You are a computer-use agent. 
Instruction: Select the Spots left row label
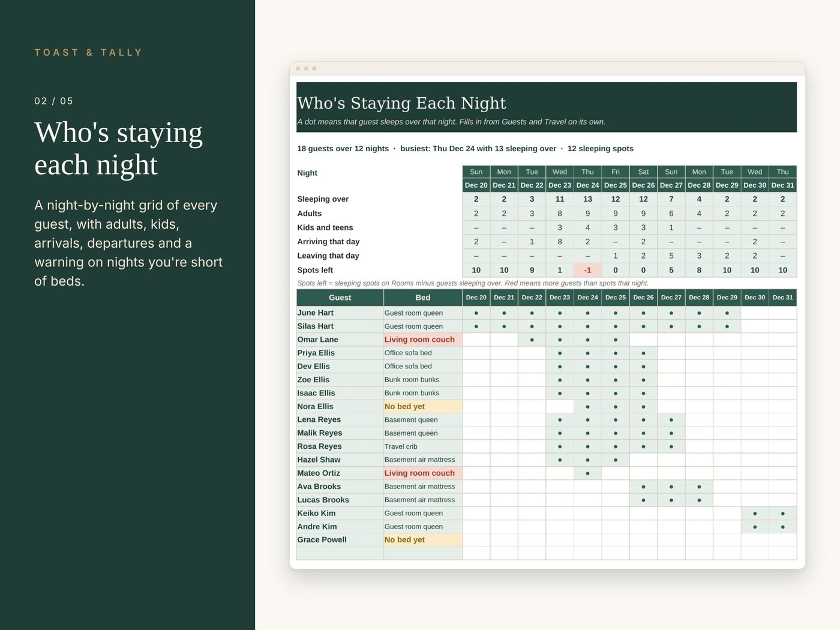315,270
